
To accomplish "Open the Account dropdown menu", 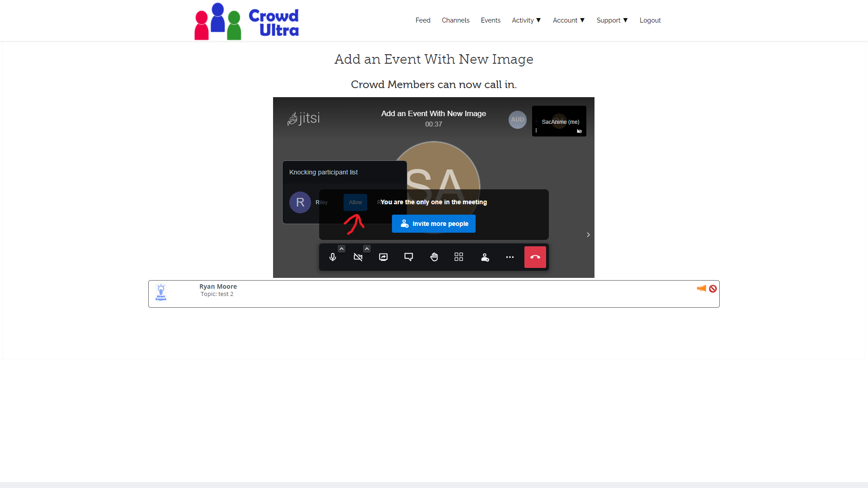I will click(568, 20).
